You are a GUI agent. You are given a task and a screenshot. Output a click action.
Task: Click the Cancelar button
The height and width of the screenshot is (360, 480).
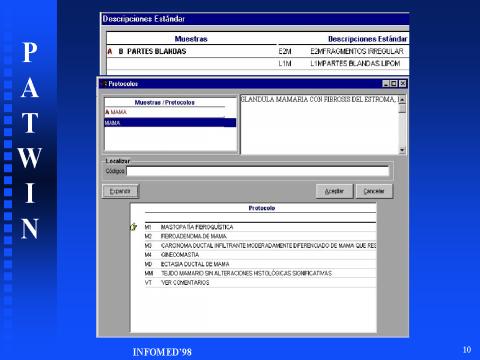coord(374,191)
